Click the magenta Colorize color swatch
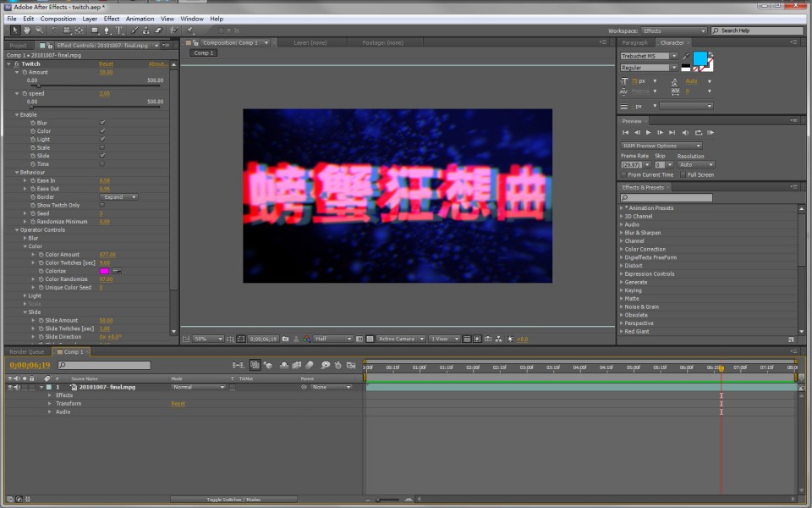The width and height of the screenshot is (812, 508). 105,271
